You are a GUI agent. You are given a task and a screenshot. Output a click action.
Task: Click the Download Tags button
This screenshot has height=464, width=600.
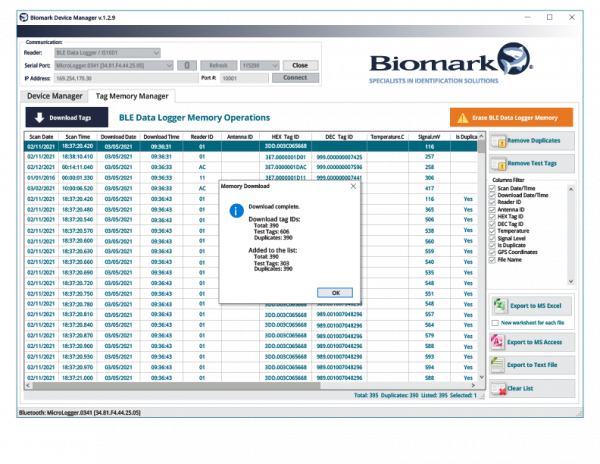coord(67,117)
